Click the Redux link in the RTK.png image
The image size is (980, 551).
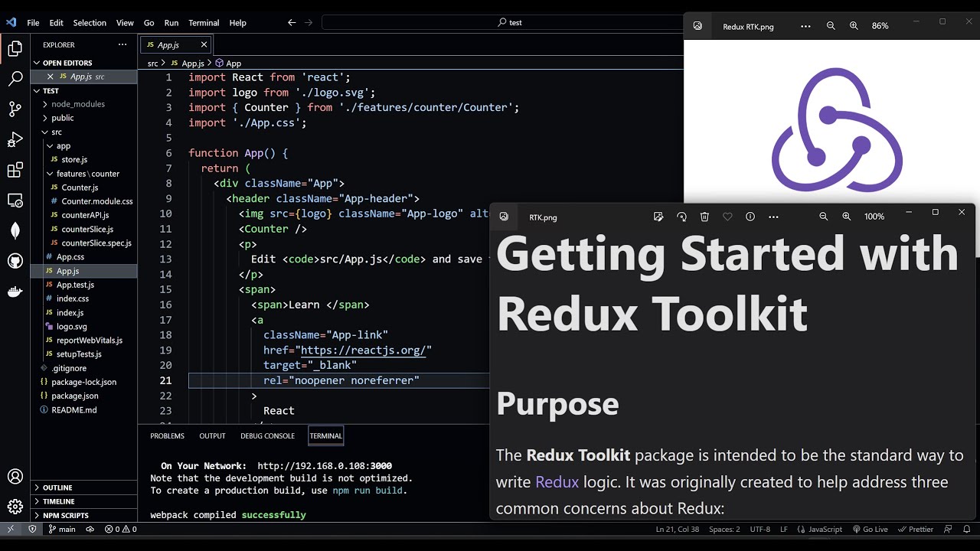[x=557, y=482]
